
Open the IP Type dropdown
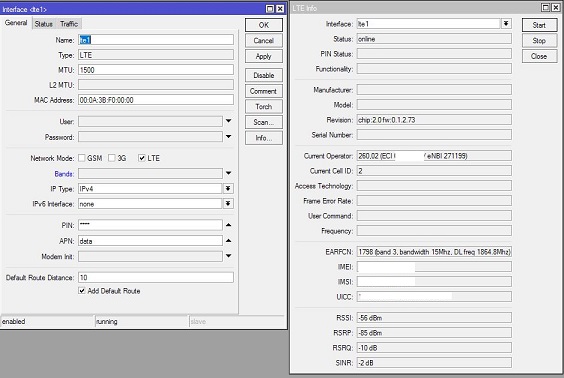click(x=228, y=189)
